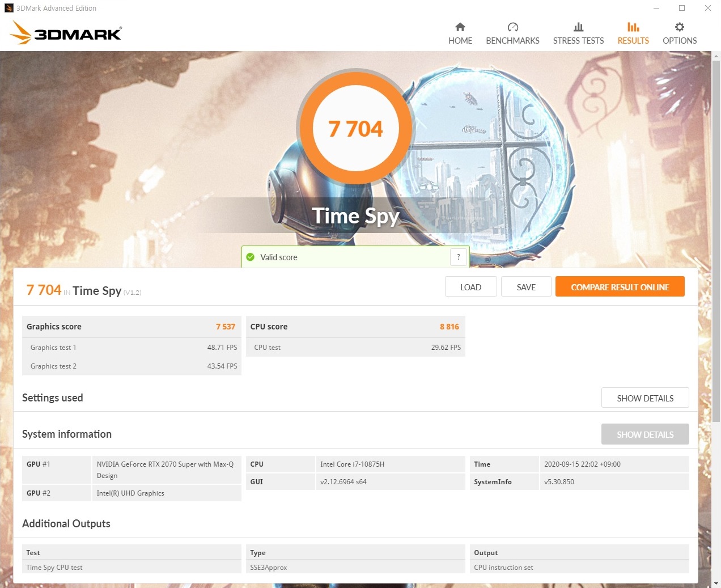The height and width of the screenshot is (588, 721).
Task: Click the Options gear icon
Action: tap(680, 27)
